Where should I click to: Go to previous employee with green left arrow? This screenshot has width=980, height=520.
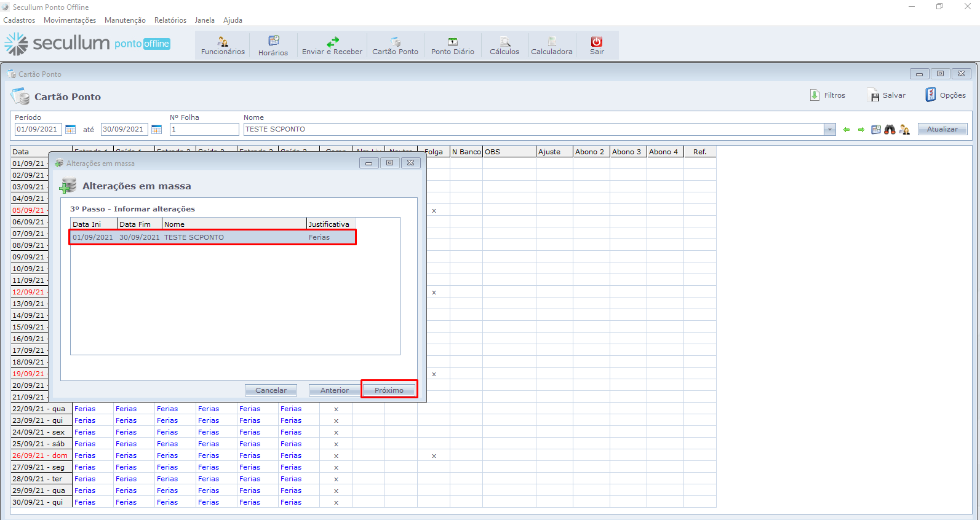click(847, 130)
